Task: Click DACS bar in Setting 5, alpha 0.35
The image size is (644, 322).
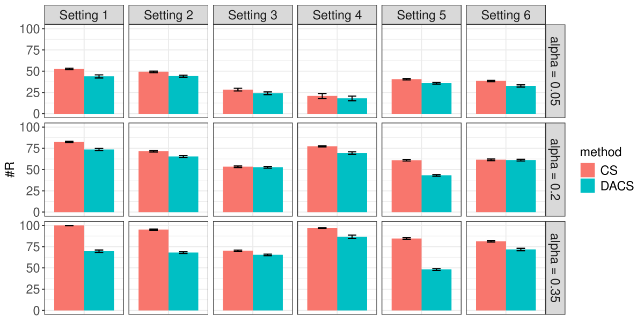Action: (436, 290)
